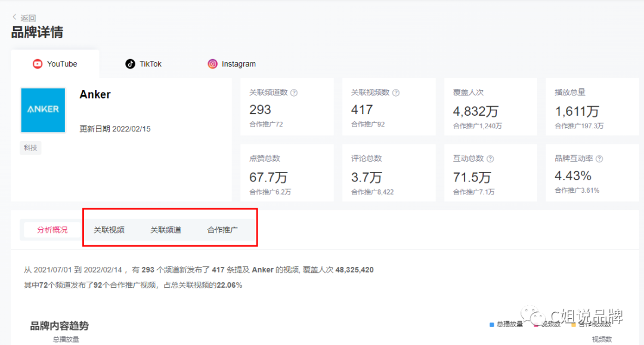The width and height of the screenshot is (644, 345).
Task: Click the 合作推广8,422 subtext
Action: click(373, 192)
